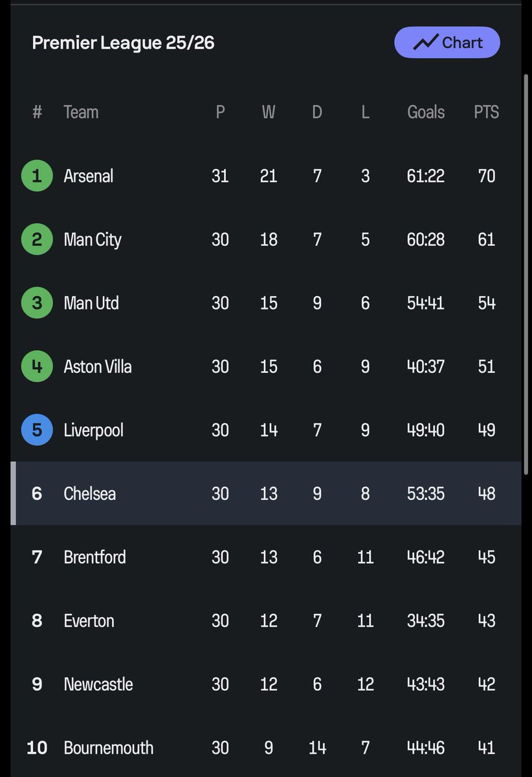Screen dimensions: 532x777
Task: Click the W wins column header
Action: [269, 112]
